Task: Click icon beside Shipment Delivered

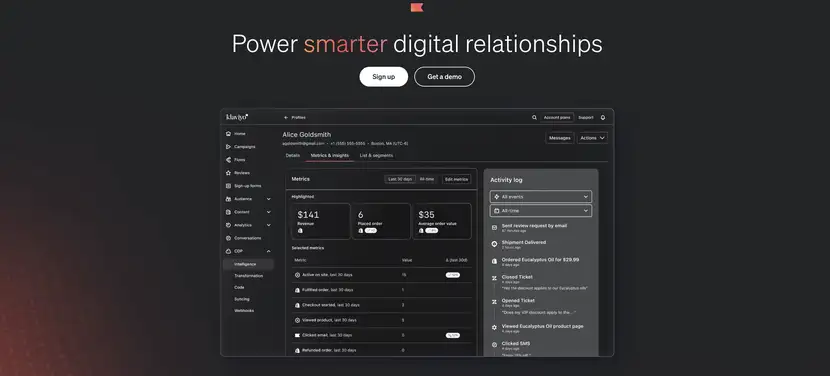Action: [494, 244]
